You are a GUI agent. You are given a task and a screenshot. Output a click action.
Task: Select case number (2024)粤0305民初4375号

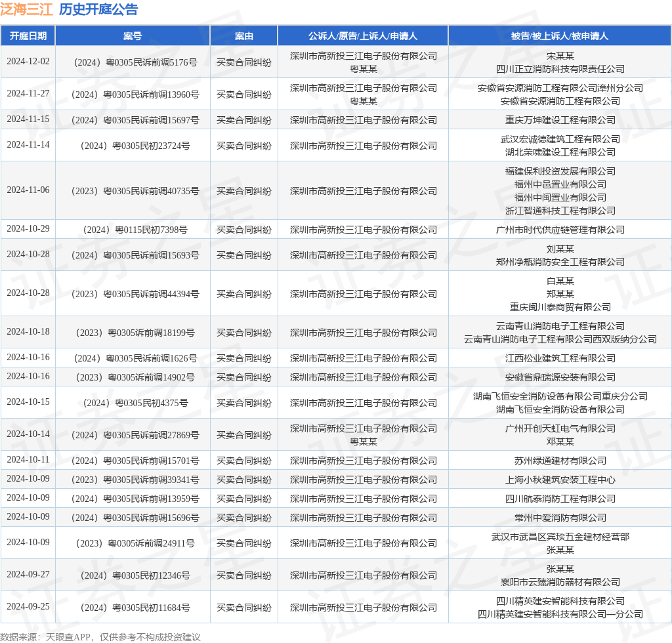coord(135,403)
